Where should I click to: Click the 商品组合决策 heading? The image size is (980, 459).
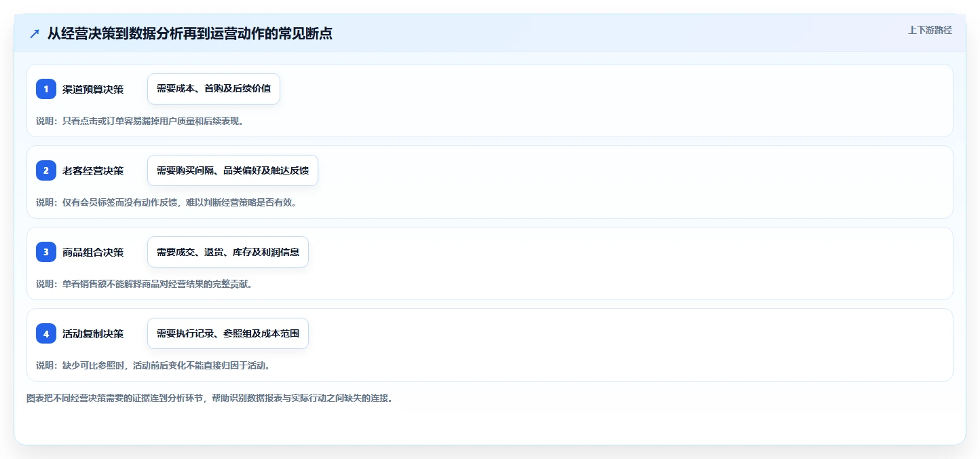pos(93,252)
